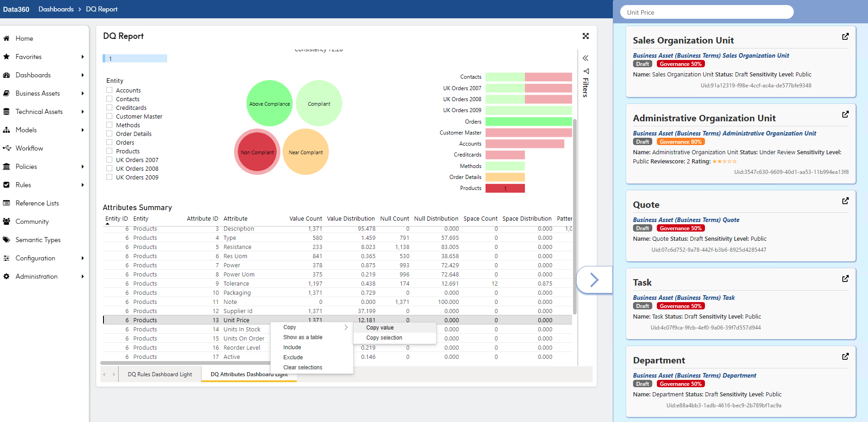868x422 pixels.
Task: Collapse the filters panel with double-chevron icon
Action: 585,58
